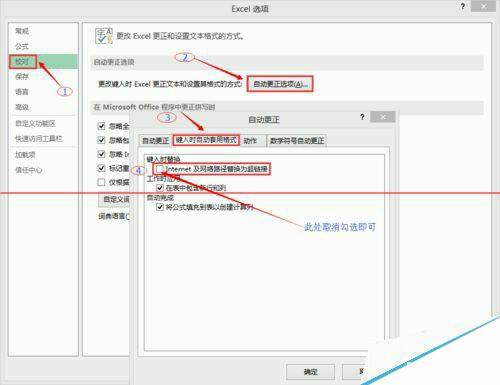Open the 数学符号自动更正 tab
Screen dimensions: 500x385
click(x=297, y=141)
